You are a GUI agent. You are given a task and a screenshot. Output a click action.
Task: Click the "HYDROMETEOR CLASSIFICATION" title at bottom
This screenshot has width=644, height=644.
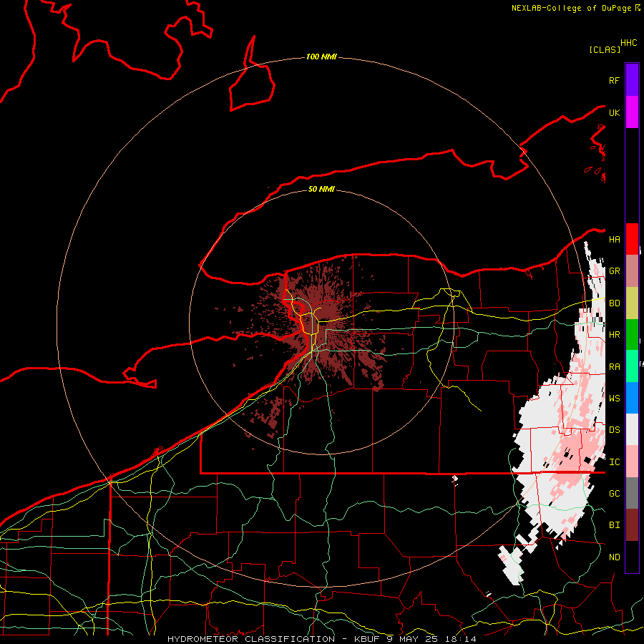[x=251, y=639]
